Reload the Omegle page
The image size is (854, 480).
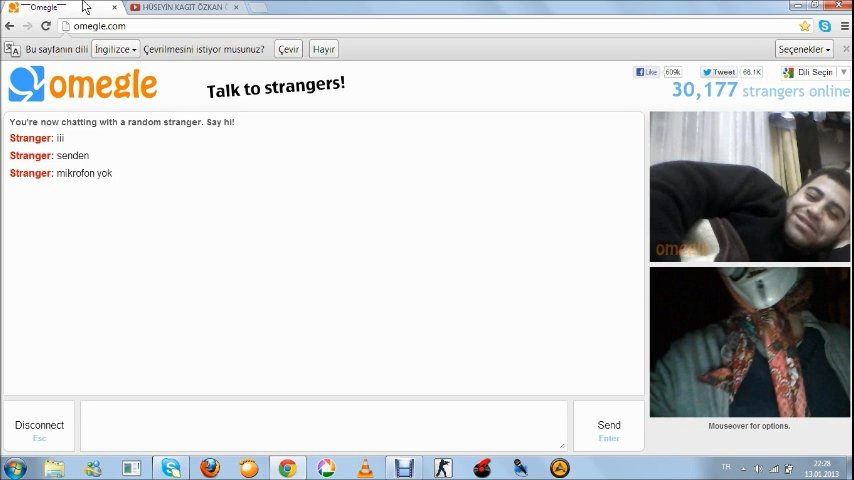[46, 26]
